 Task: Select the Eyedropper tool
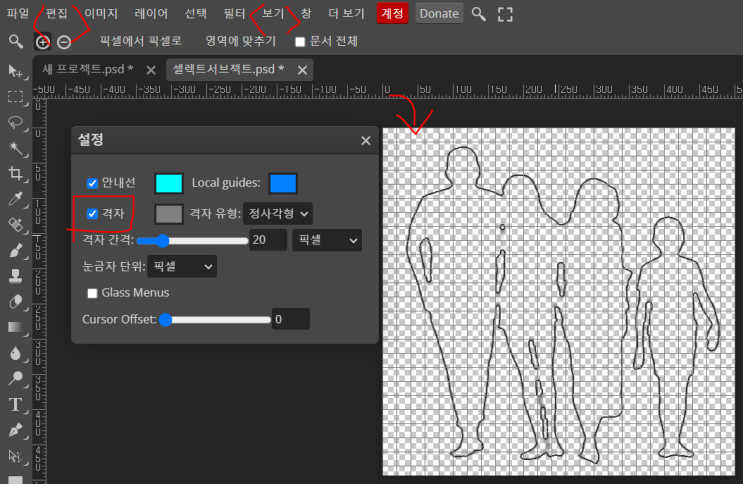click(15, 200)
